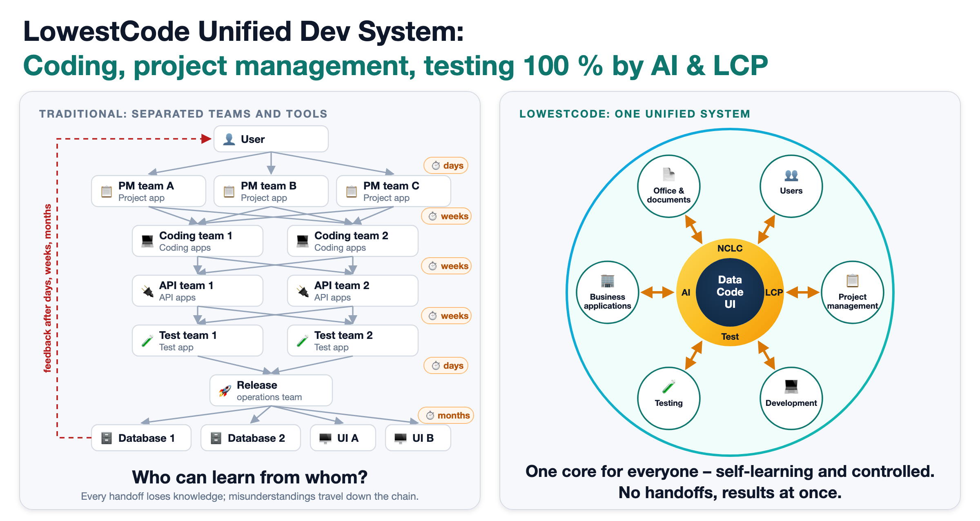
Task: Click the 'NCLC' label on the gold ring
Action: 730,248
